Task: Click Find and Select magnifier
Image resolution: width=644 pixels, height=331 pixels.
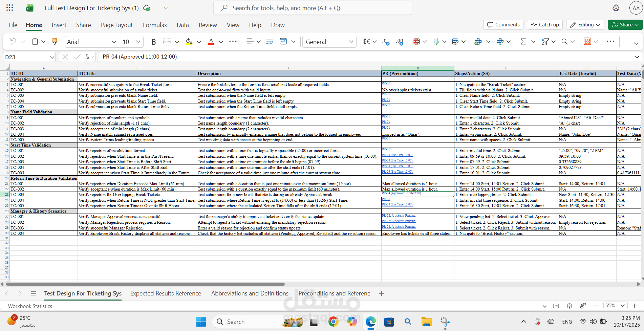Action: 564,42
